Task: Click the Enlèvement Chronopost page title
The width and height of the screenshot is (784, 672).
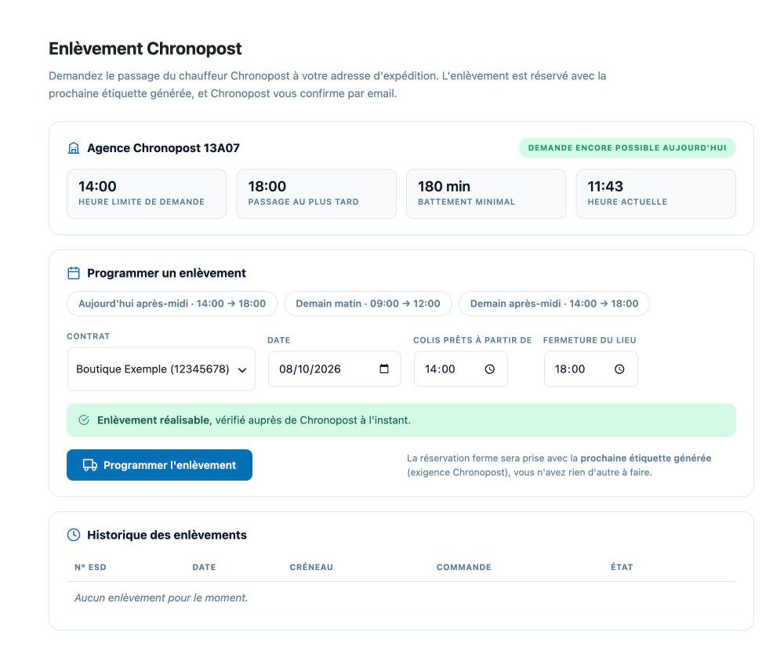Action: (145, 49)
